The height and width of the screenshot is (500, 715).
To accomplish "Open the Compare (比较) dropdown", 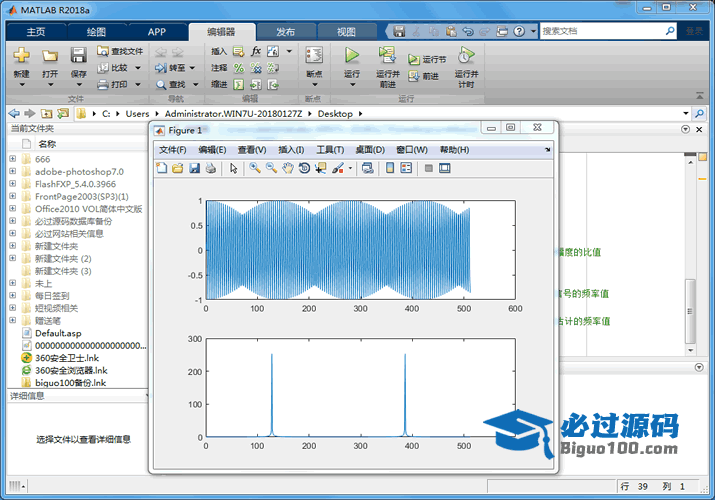I will pyautogui.click(x=138, y=68).
